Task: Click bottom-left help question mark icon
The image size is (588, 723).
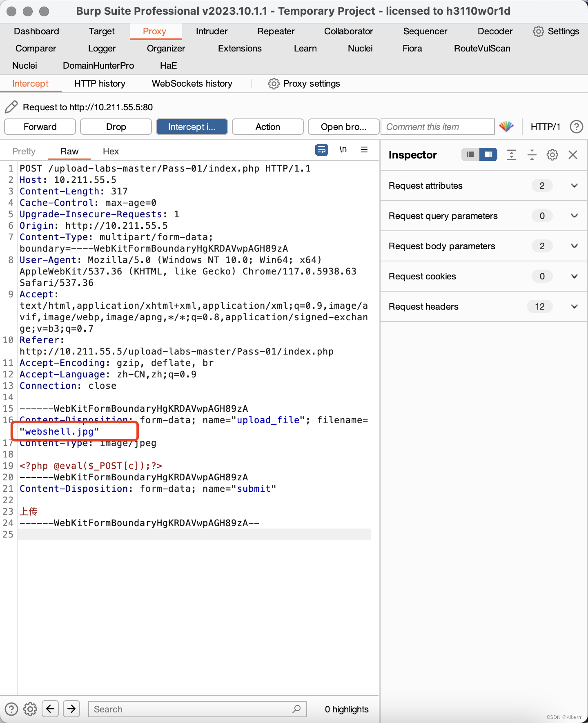Action: [x=11, y=709]
